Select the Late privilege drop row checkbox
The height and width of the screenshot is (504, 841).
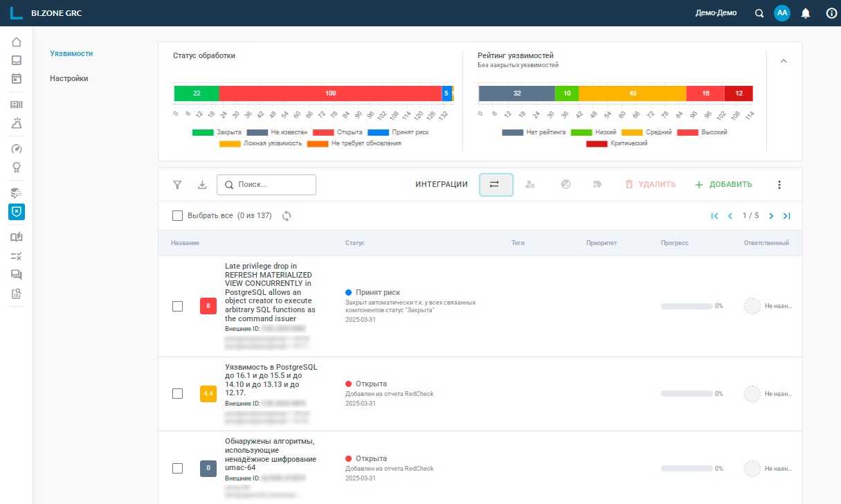[x=177, y=306]
